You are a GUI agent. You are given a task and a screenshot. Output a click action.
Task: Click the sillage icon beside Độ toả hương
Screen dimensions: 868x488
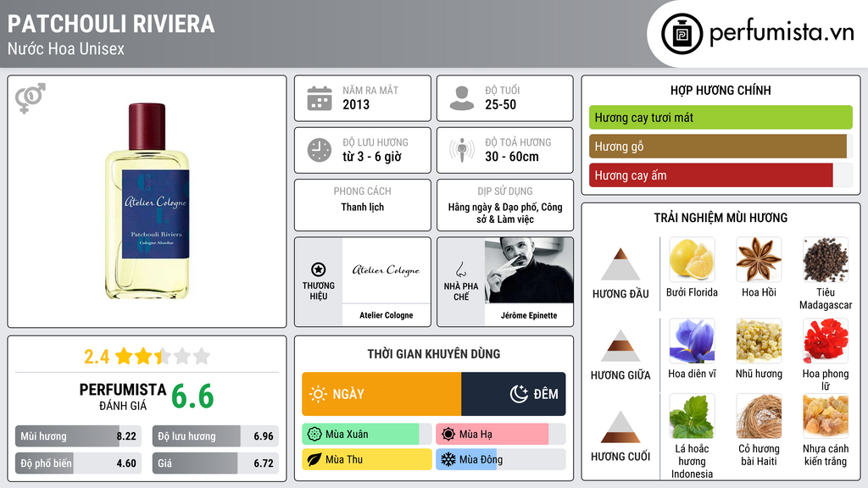pos(462,150)
